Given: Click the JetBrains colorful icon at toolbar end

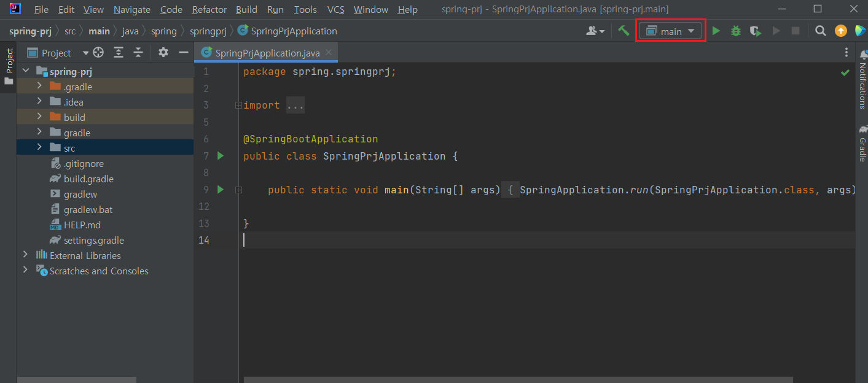Looking at the screenshot, I should (x=860, y=31).
